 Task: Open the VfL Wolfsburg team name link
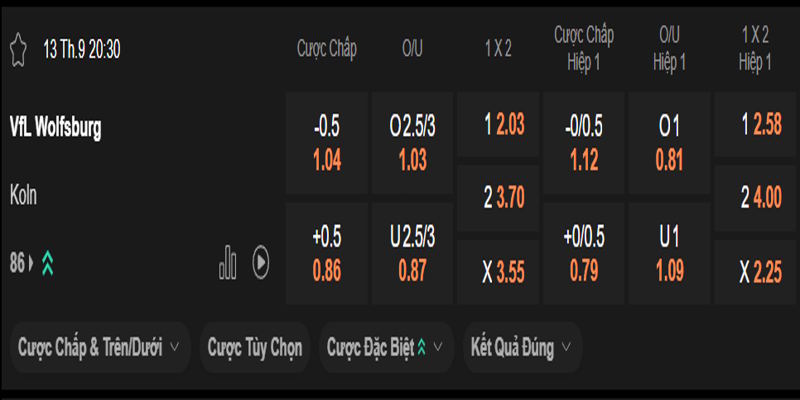pos(55,128)
